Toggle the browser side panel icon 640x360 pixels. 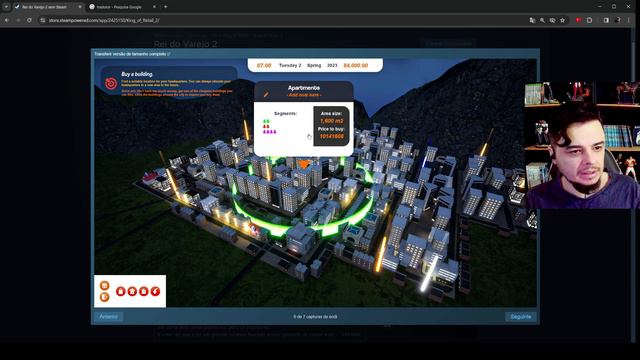coord(606,20)
